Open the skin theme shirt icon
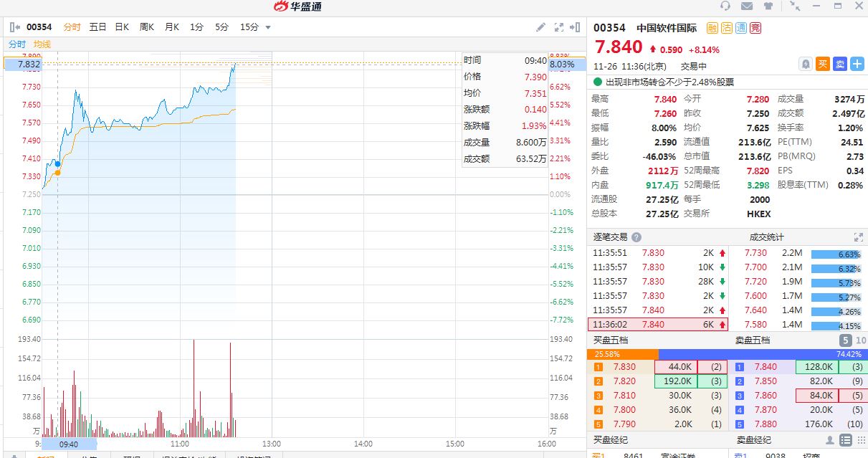Image resolution: width=868 pixels, height=458 pixels. [x=768, y=6]
